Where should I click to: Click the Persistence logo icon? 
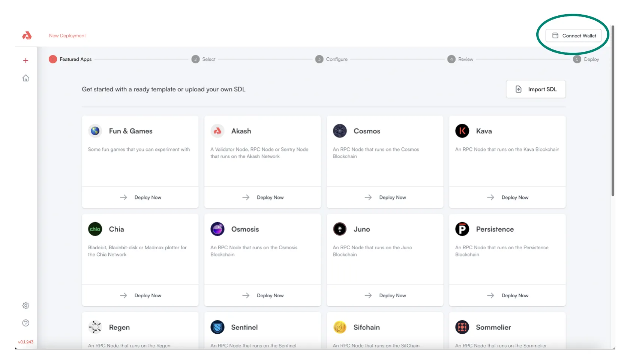[x=462, y=229]
